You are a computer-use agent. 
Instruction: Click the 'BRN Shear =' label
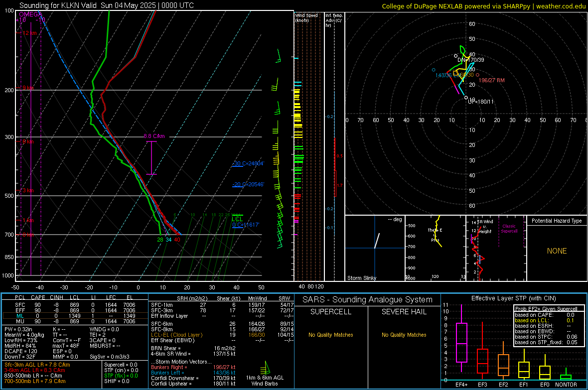(x=165, y=348)
